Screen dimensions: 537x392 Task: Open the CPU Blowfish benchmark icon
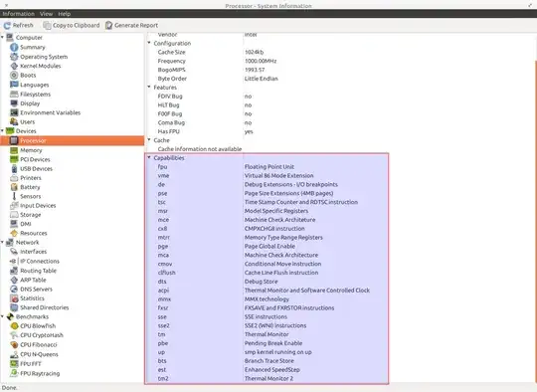click(x=14, y=326)
